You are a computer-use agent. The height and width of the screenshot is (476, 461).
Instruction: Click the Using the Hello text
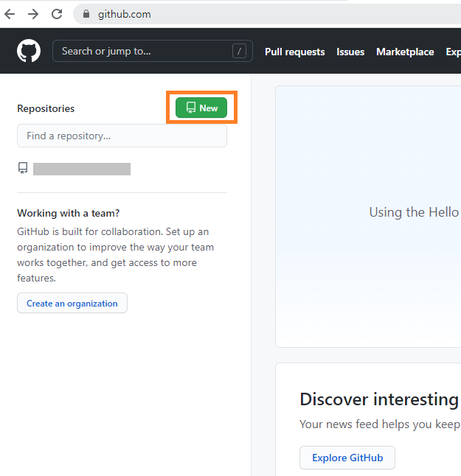point(414,212)
